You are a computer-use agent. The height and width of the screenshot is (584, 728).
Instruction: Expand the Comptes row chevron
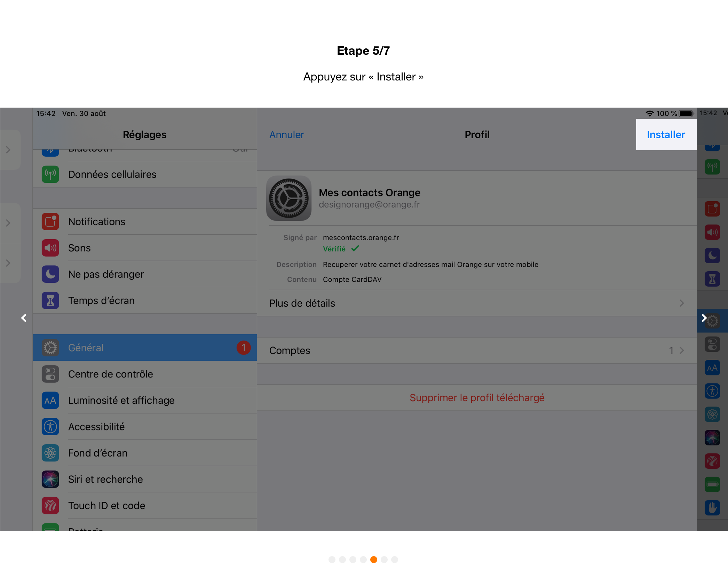(681, 350)
